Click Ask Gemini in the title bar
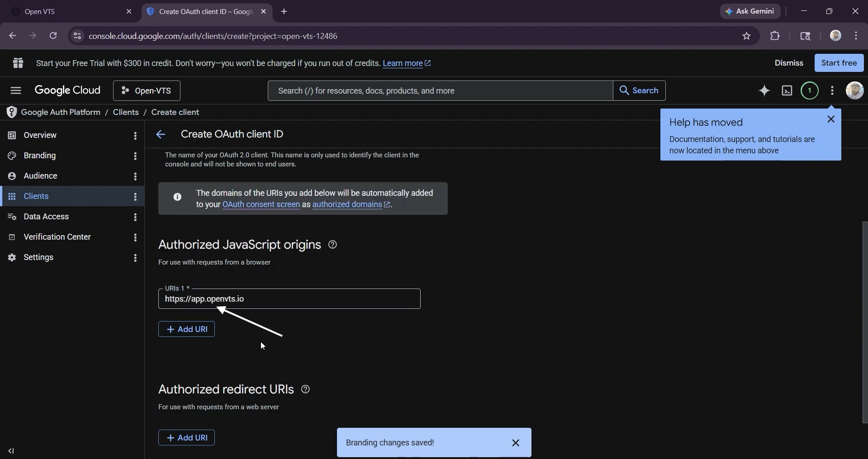 750,11
